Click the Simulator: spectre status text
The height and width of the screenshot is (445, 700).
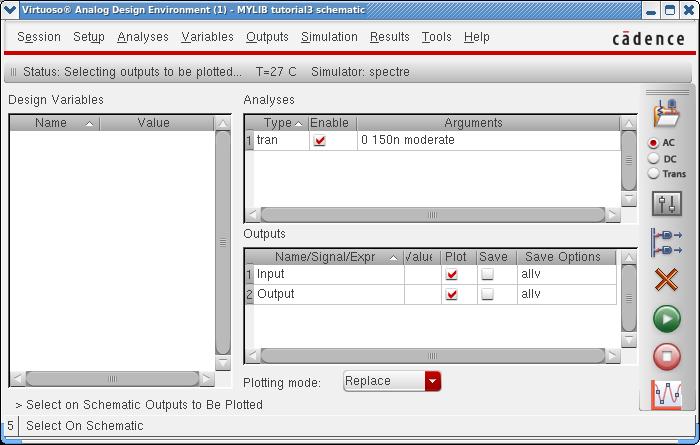[360, 72]
